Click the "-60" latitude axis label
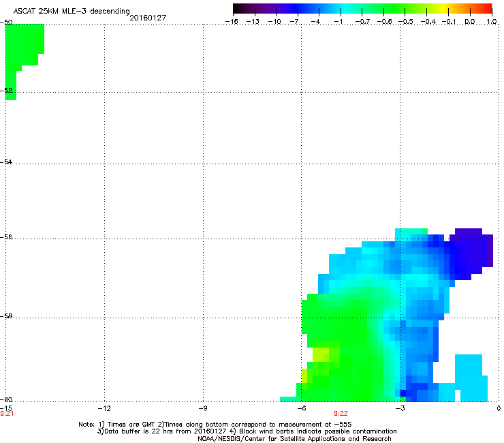504x443 pixels. point(6,399)
